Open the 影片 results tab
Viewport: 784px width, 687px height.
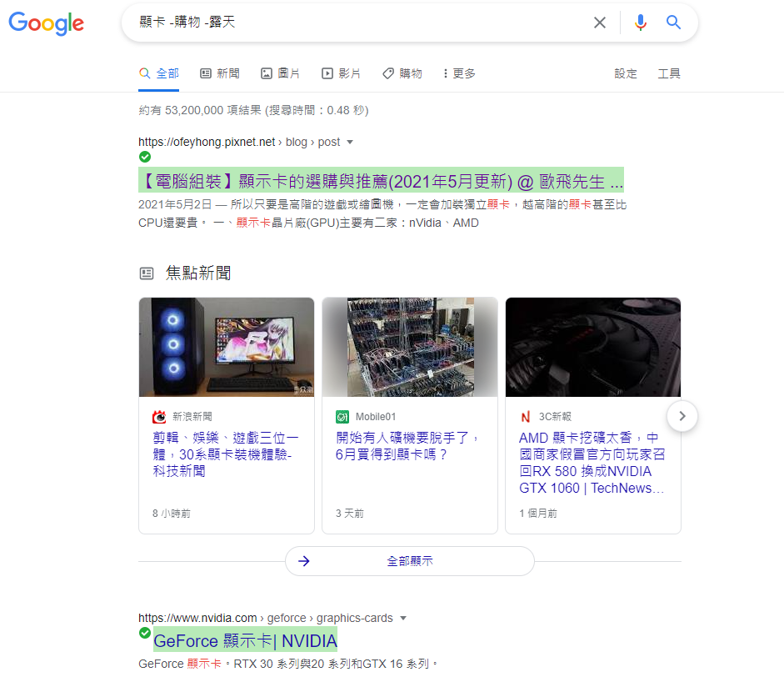point(341,73)
